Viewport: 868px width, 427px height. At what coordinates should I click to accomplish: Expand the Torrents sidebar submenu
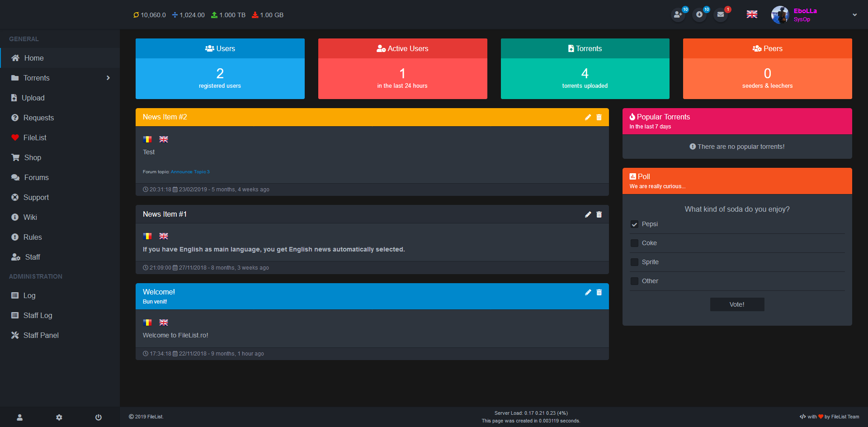108,78
